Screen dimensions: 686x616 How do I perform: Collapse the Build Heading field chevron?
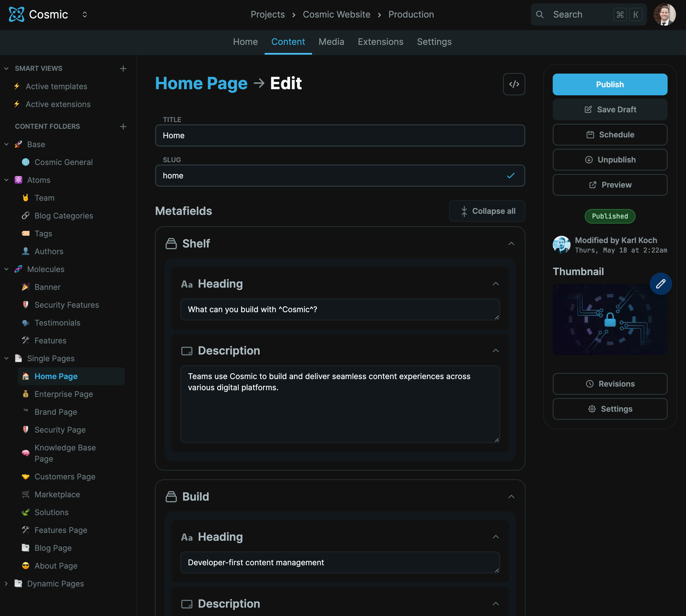point(495,537)
